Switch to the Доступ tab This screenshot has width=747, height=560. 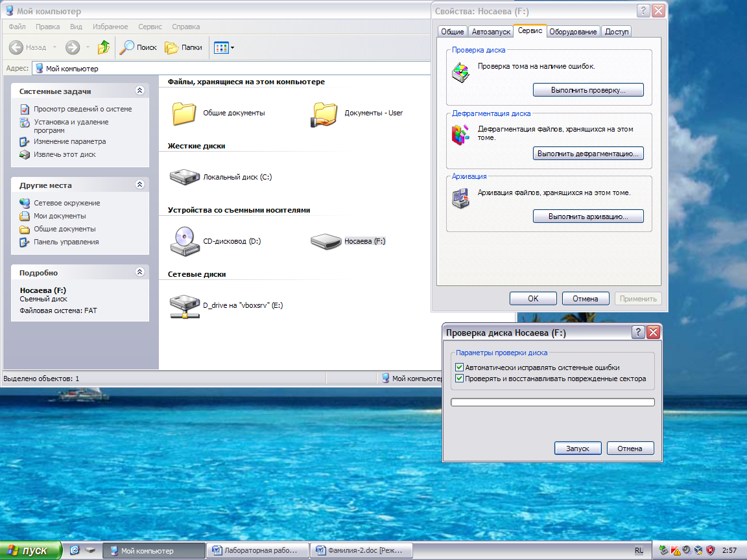click(x=617, y=31)
